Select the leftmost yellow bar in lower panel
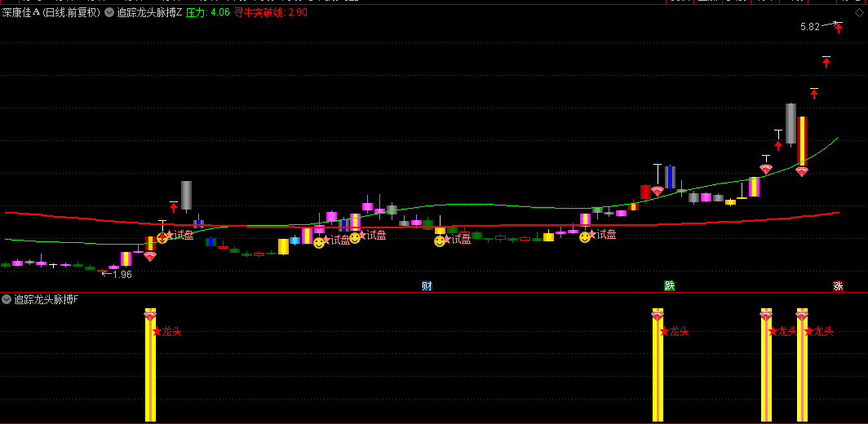The width and height of the screenshot is (868, 424). 150,364
